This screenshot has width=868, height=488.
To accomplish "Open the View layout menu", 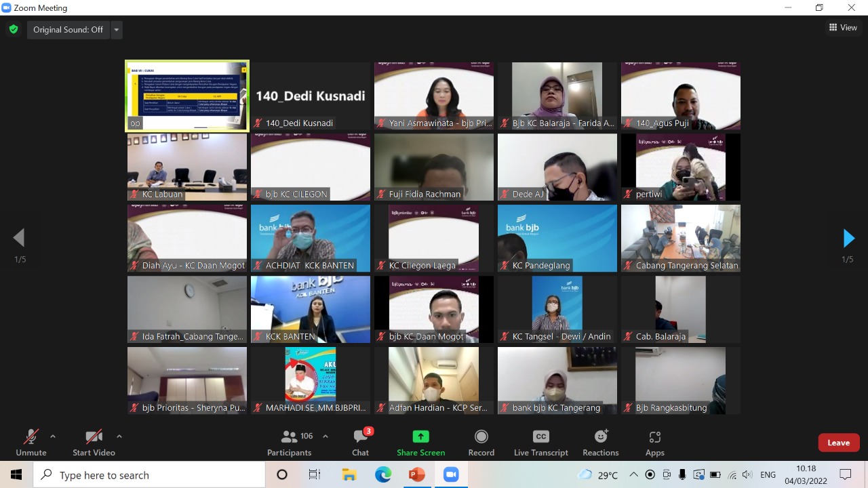I will tap(843, 28).
